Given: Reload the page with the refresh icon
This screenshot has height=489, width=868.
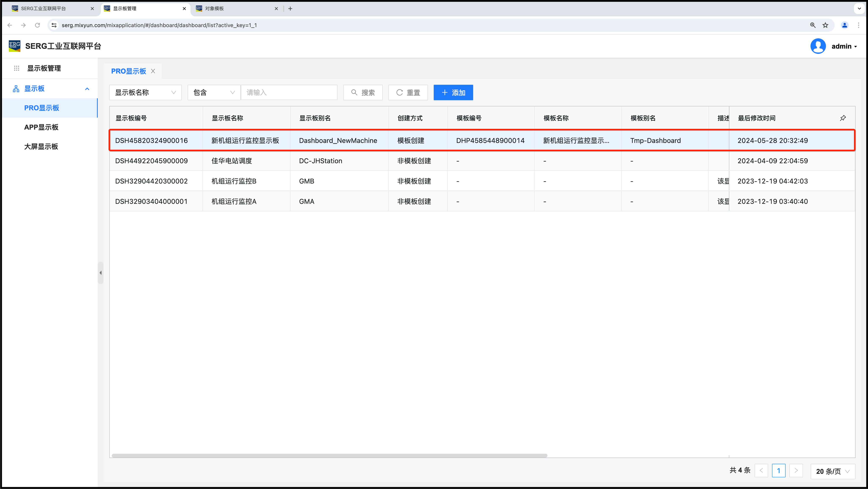Looking at the screenshot, I should coord(37,25).
